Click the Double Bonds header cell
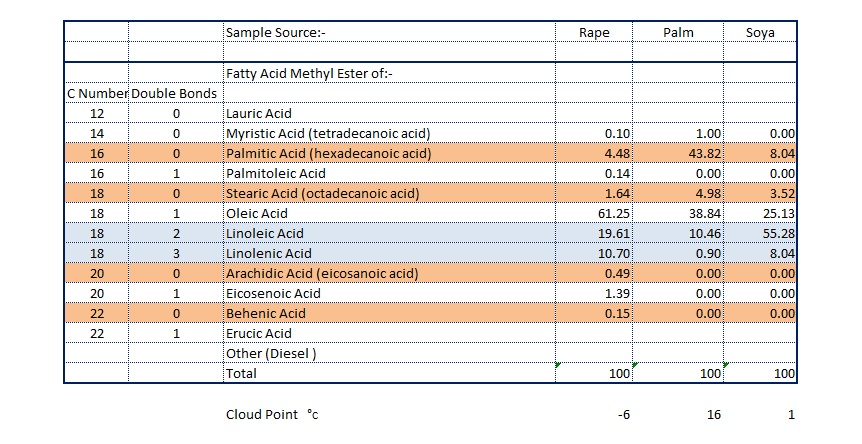This screenshot has height=444, width=862. [175, 93]
